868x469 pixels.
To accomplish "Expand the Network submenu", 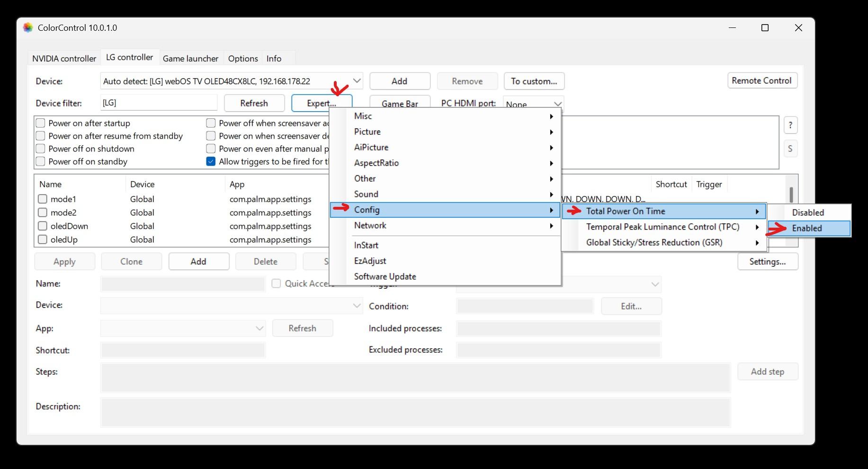I will coord(446,225).
